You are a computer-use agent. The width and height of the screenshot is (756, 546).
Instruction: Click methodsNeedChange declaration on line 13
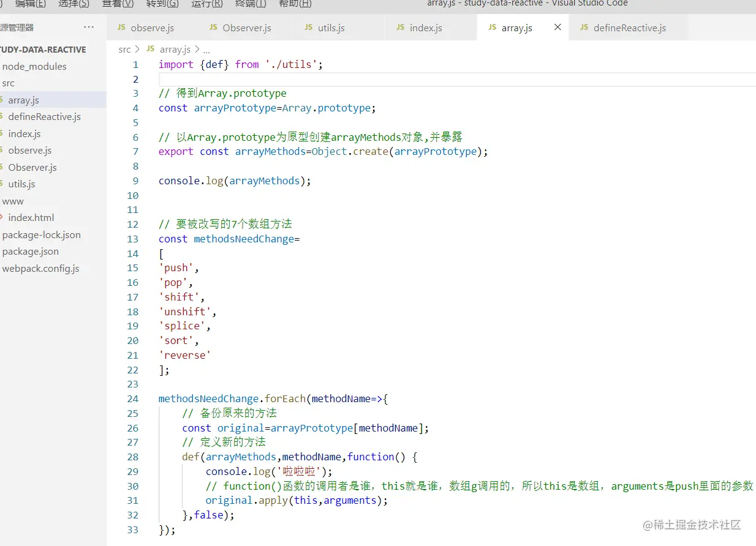pos(244,239)
